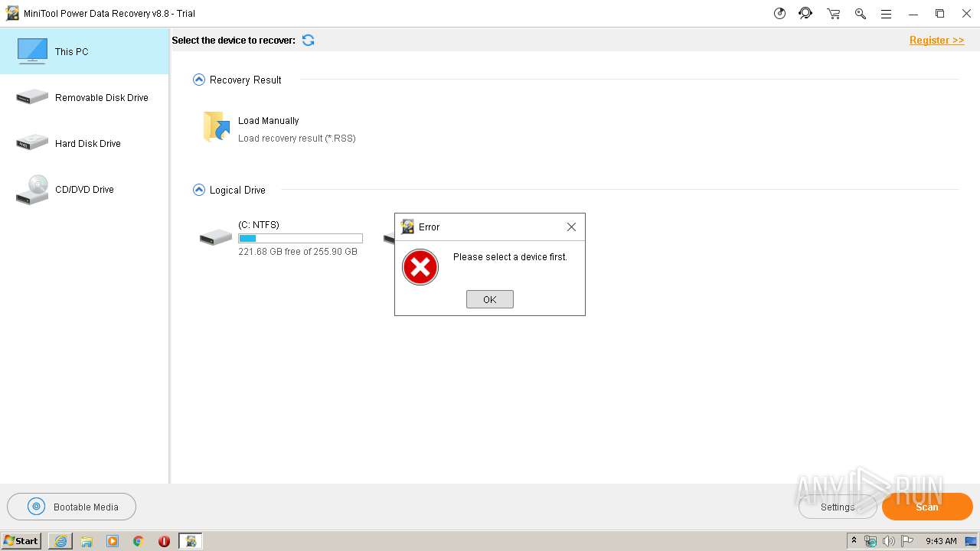This screenshot has height=551, width=980.
Task: Open the Opera taskbar icon
Action: (x=164, y=541)
